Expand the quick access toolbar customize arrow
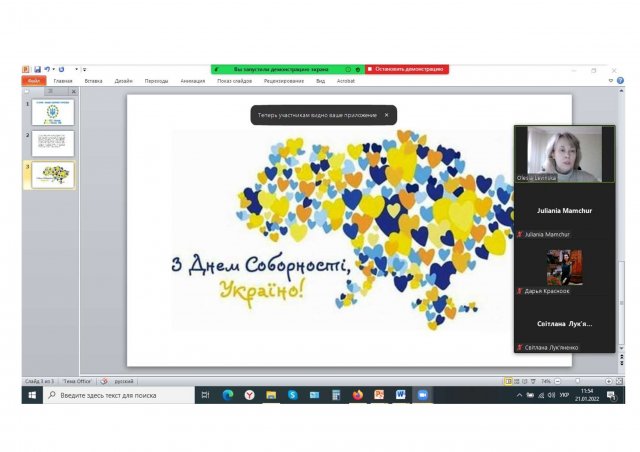Screen dimensions: 640x452 pyautogui.click(x=84, y=69)
